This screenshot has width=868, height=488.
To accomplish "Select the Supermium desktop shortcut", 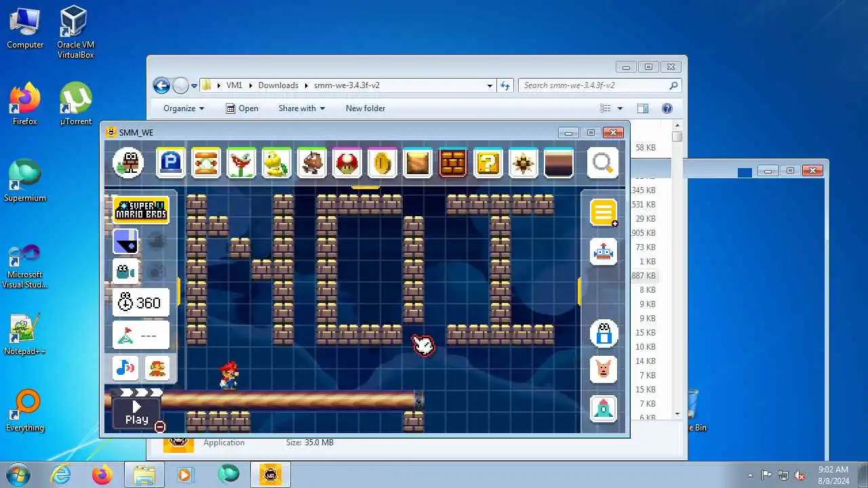I will point(25,181).
